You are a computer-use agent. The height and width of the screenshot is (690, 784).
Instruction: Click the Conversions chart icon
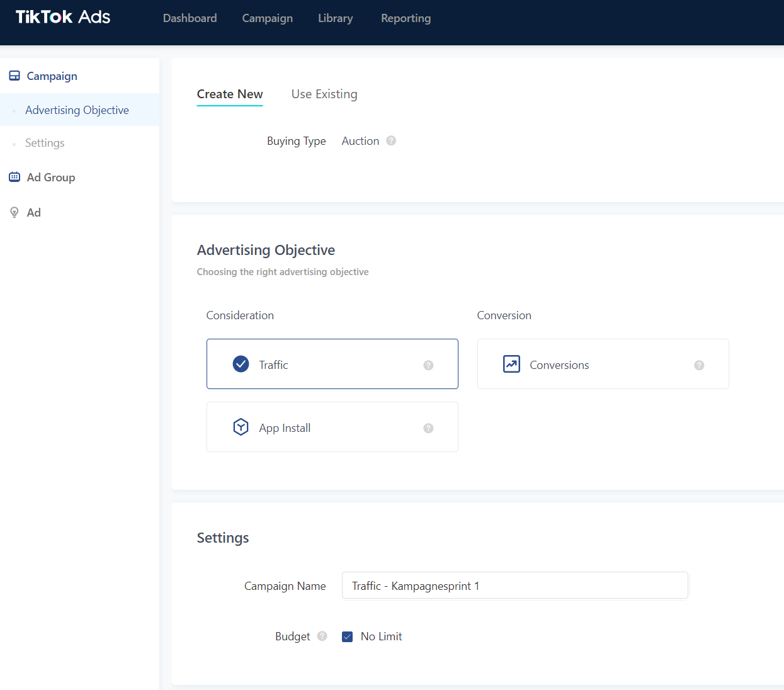512,364
